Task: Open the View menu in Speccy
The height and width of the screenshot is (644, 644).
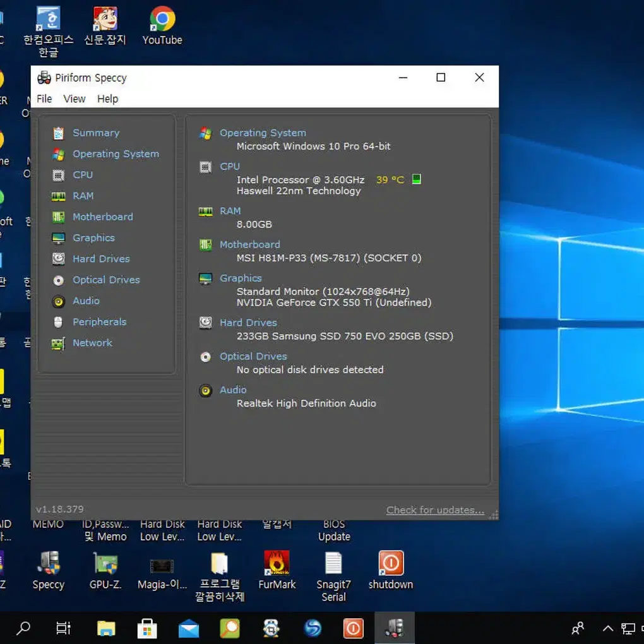Action: pos(75,99)
